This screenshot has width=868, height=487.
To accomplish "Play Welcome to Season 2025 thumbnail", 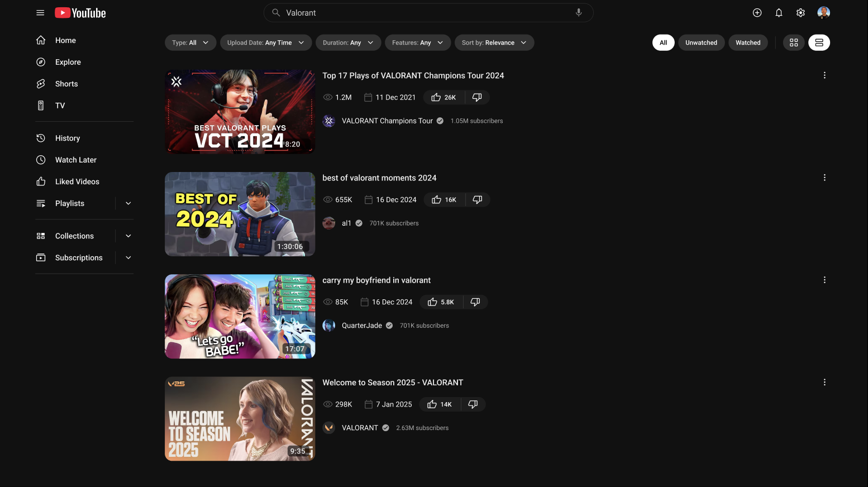I will point(240,419).
